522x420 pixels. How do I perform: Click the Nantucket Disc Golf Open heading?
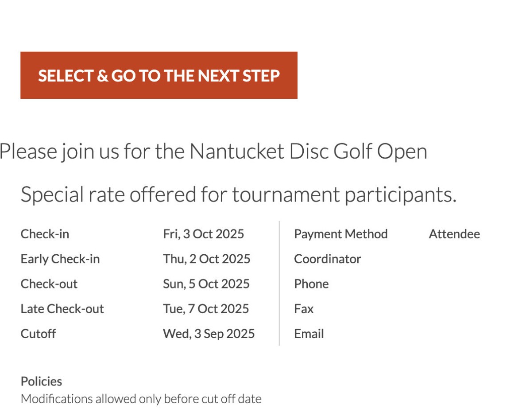213,152
